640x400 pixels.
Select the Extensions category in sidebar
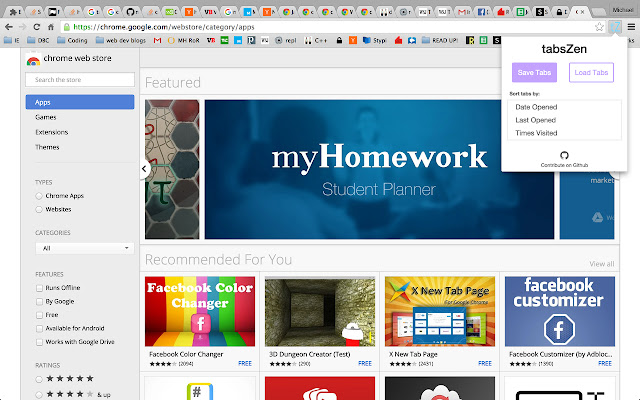pos(51,132)
